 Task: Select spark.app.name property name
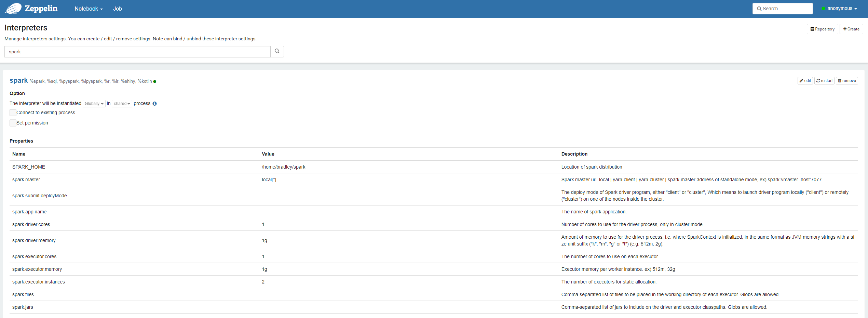pyautogui.click(x=29, y=212)
